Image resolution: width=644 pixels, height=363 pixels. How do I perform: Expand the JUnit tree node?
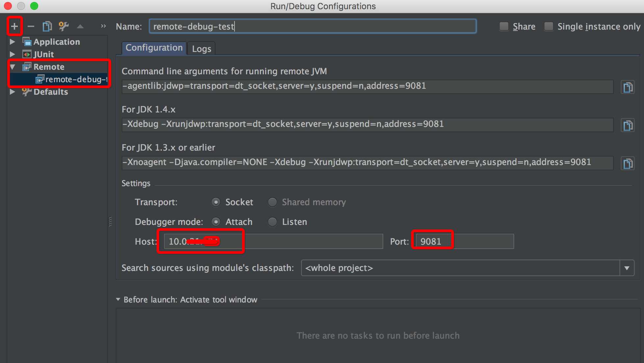click(x=12, y=54)
